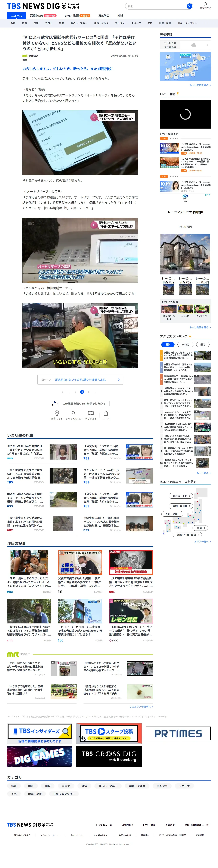Viewport: 218px width, 868px height.
Task: Switch to the 地域 tab
Action: [x=120, y=15]
